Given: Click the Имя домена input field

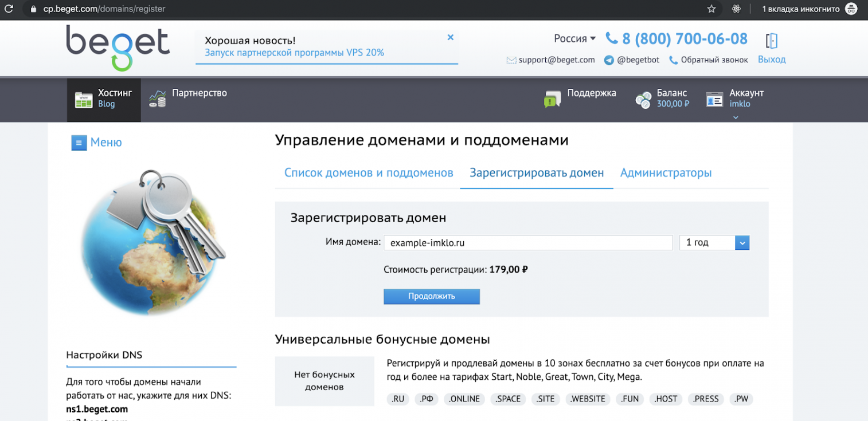Looking at the screenshot, I should click(x=528, y=243).
